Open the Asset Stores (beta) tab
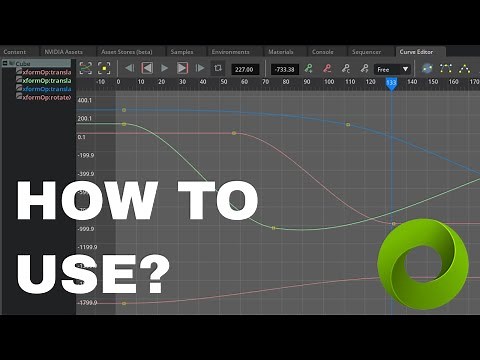Image resolution: width=480 pixels, height=360 pixels. pos(127,52)
